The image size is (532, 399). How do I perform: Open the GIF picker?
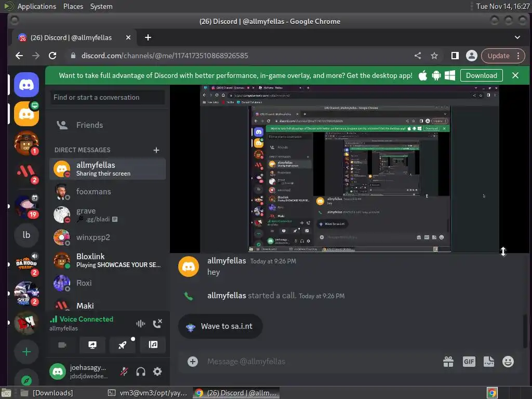pos(469,362)
